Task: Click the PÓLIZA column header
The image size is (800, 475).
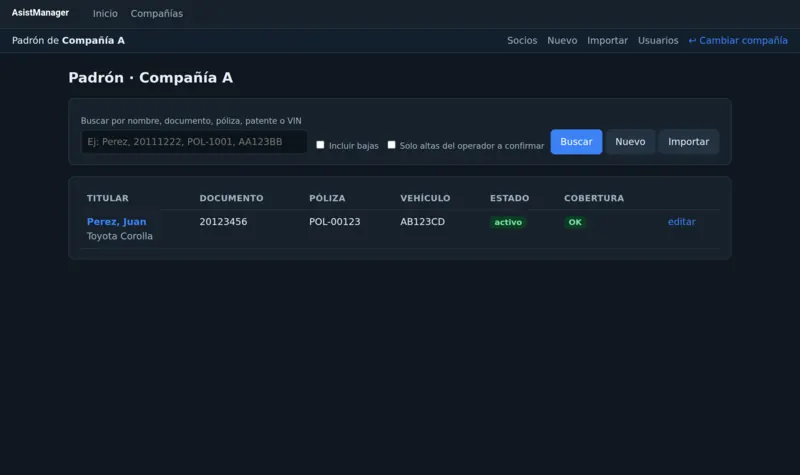Action: click(x=327, y=198)
